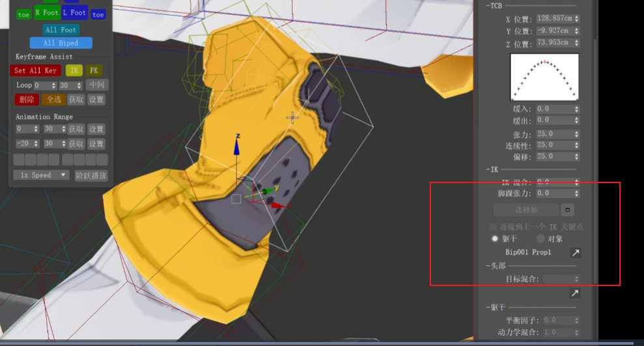This screenshot has width=644, height=346.
Task: Click the X 位置 value field
Action: tap(555, 19)
